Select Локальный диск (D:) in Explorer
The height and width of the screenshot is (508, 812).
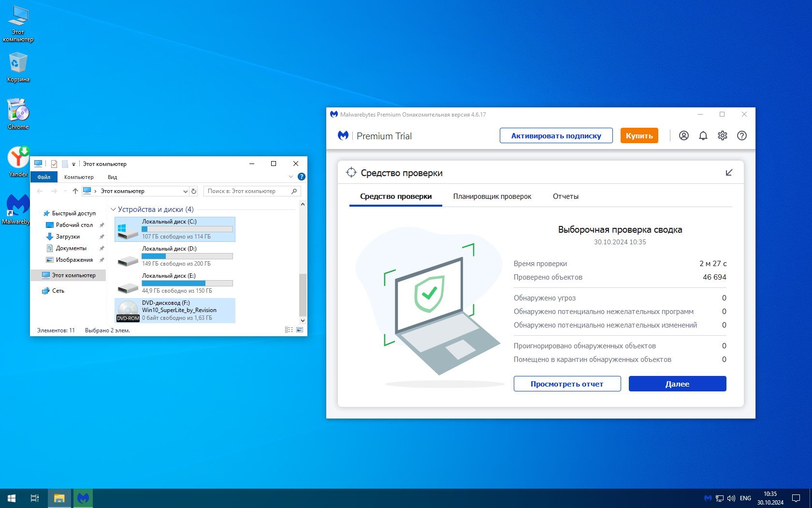pyautogui.click(x=175, y=256)
